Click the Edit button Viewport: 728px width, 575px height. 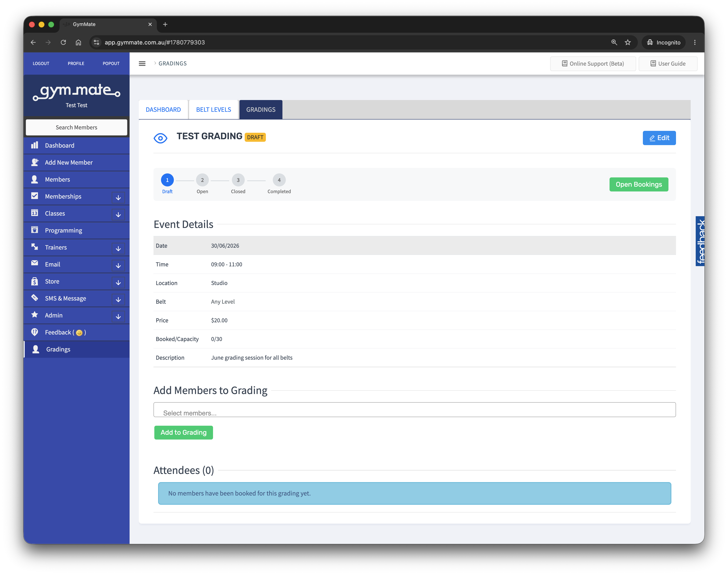click(659, 138)
